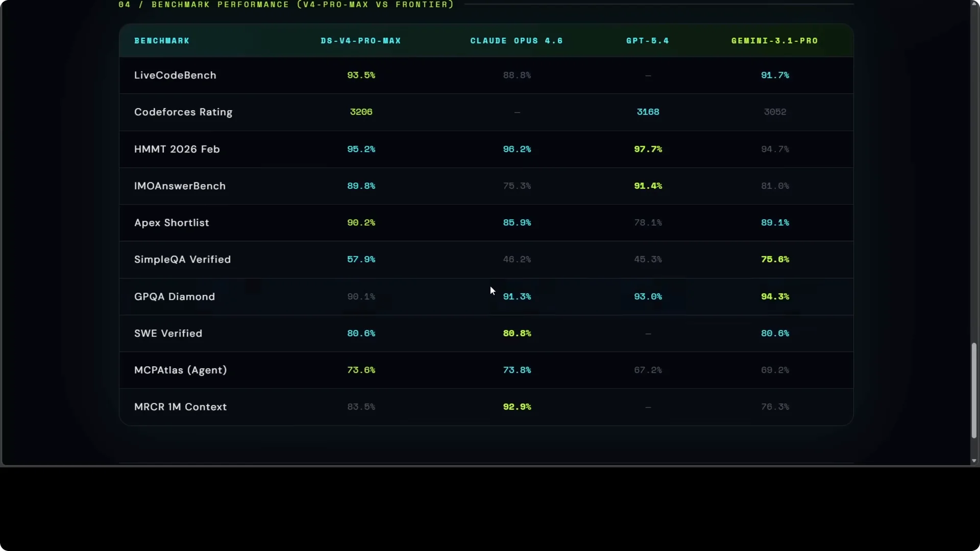Click the 76.3% MRCR score
Viewport: 980px width, 551px height.
coord(775,407)
